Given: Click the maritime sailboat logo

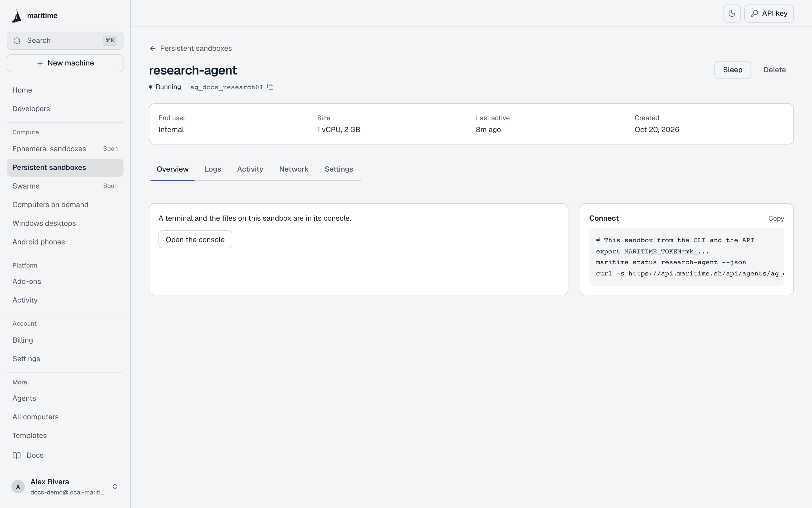Looking at the screenshot, I should pyautogui.click(x=16, y=16).
